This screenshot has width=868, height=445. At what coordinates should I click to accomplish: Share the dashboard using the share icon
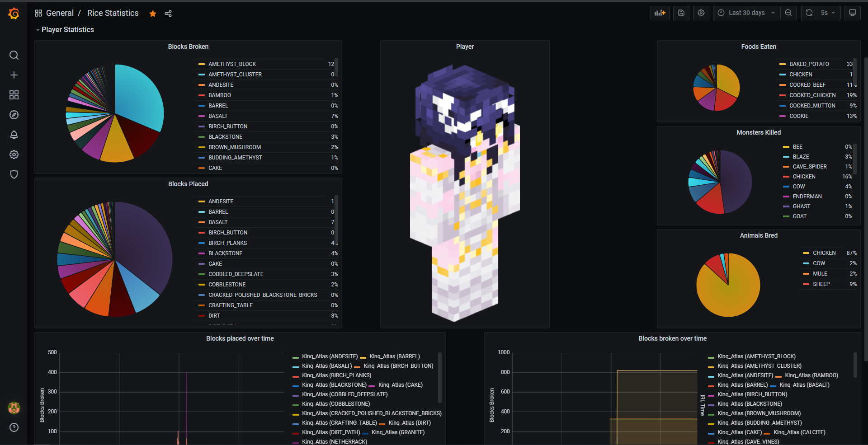pyautogui.click(x=168, y=14)
